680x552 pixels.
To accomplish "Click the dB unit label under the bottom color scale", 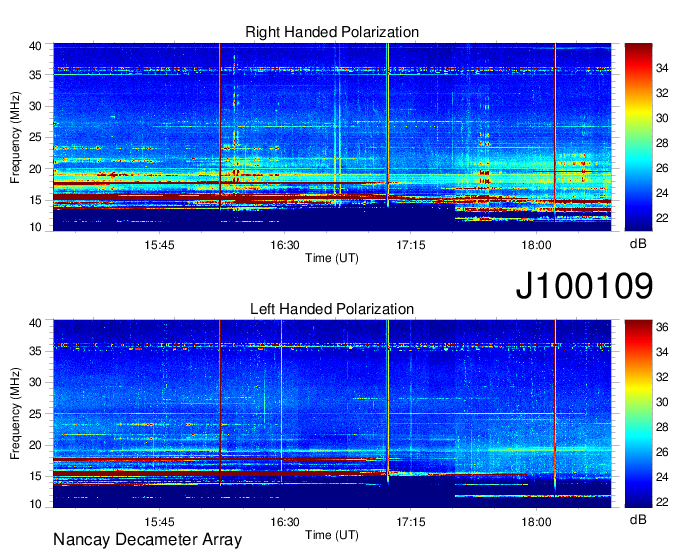I will [638, 519].
